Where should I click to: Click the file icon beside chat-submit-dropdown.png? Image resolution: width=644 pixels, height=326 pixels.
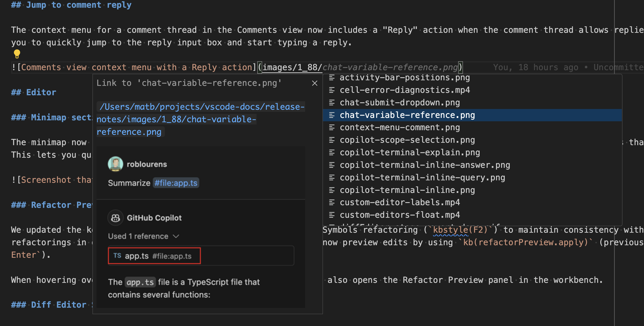coord(331,102)
